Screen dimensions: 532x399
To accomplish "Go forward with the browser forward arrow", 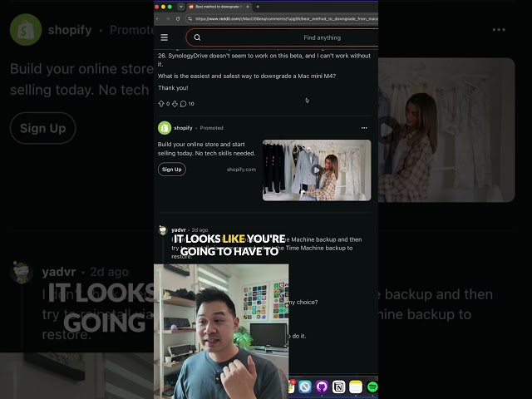I will pyautogui.click(x=168, y=18).
